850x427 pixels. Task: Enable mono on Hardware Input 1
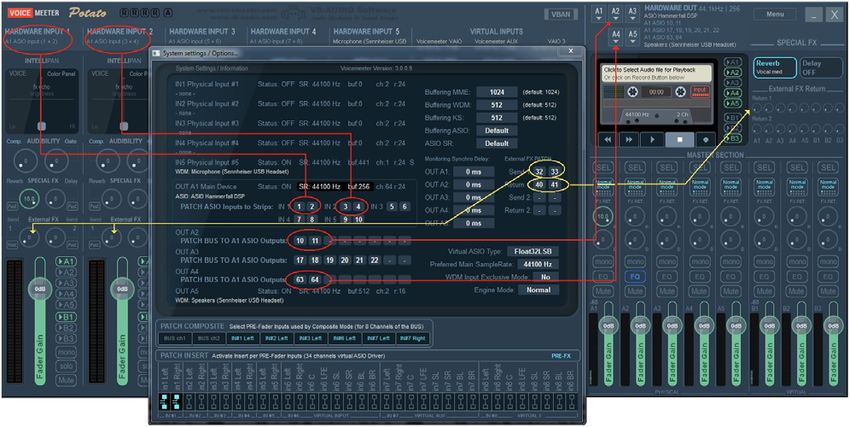pos(66,352)
